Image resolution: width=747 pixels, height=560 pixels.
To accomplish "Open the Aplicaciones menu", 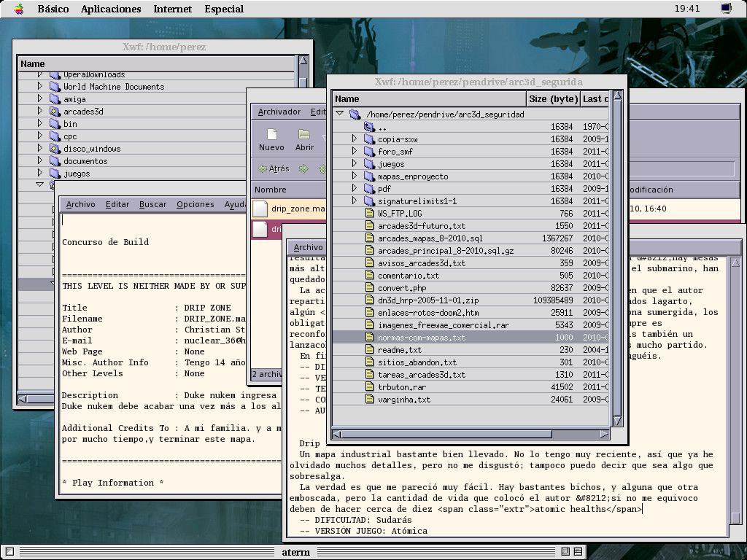I will point(111,9).
